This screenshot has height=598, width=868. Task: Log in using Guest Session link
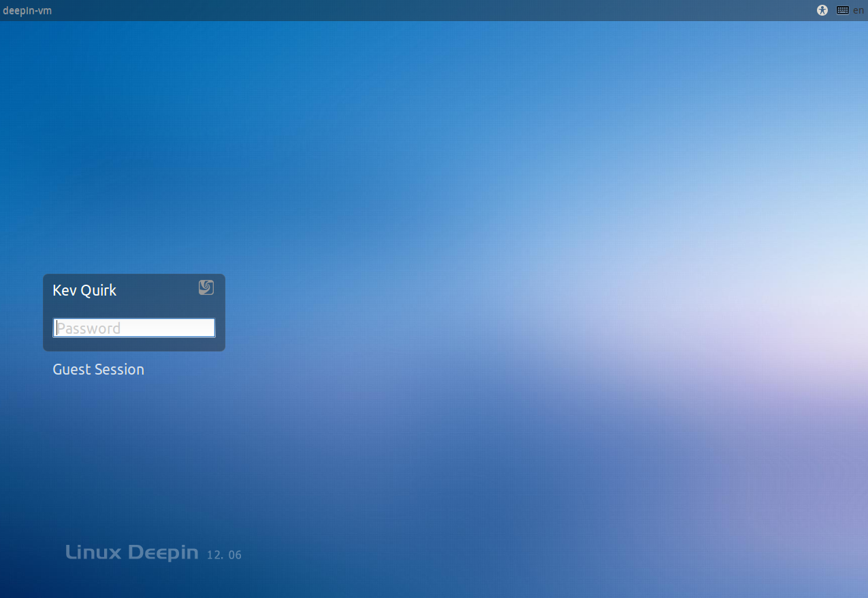pos(99,369)
